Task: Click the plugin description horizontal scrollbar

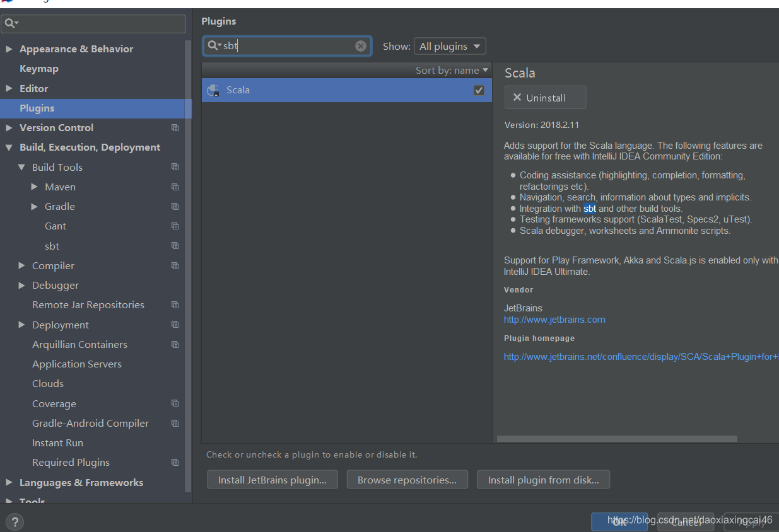Action: [617, 439]
